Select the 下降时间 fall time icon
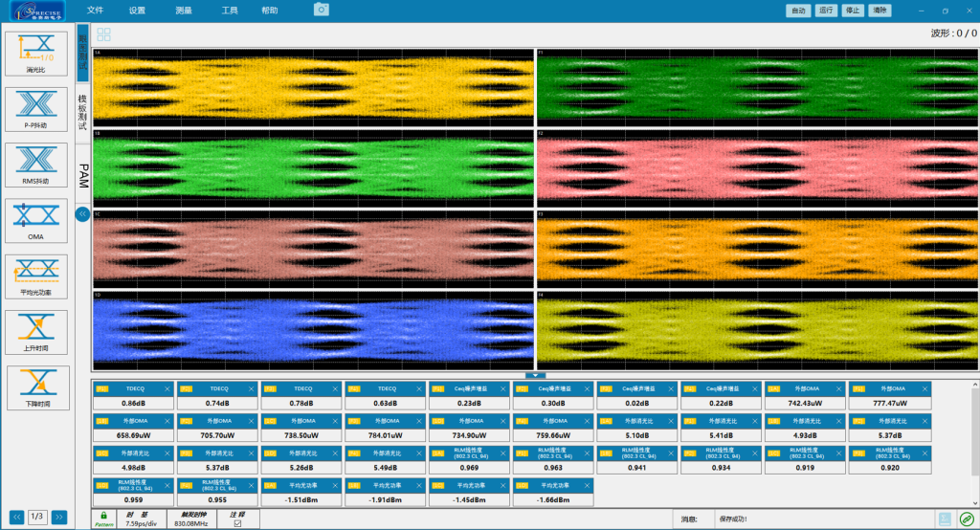Image resolution: width=980 pixels, height=530 pixels. click(x=36, y=387)
